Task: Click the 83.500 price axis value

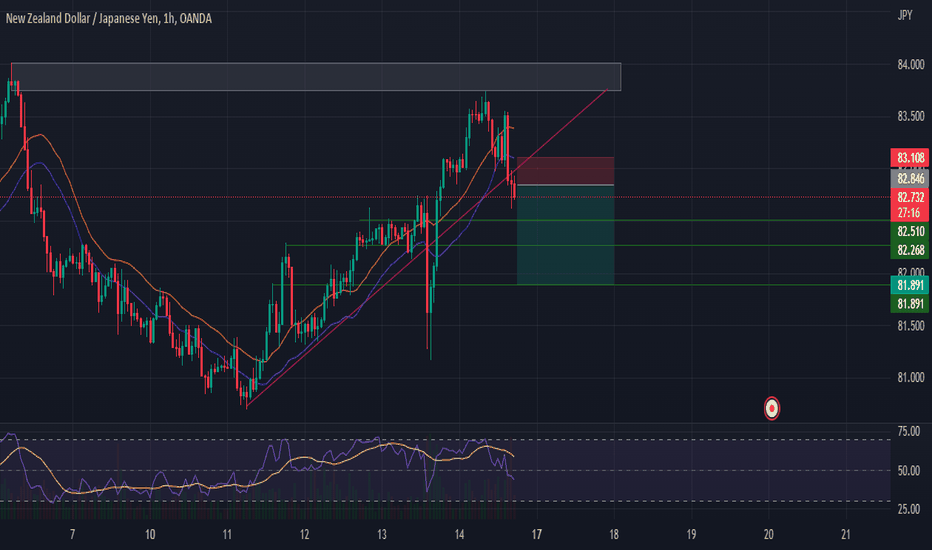Action: pos(911,116)
